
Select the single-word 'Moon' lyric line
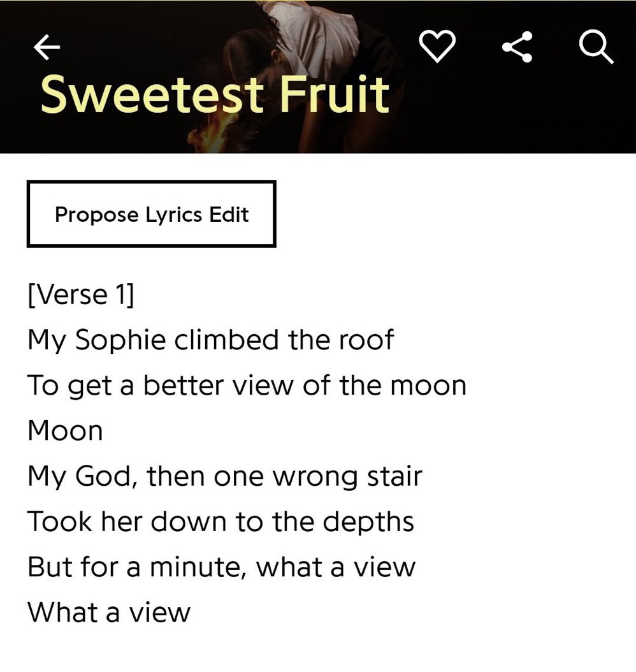[65, 431]
